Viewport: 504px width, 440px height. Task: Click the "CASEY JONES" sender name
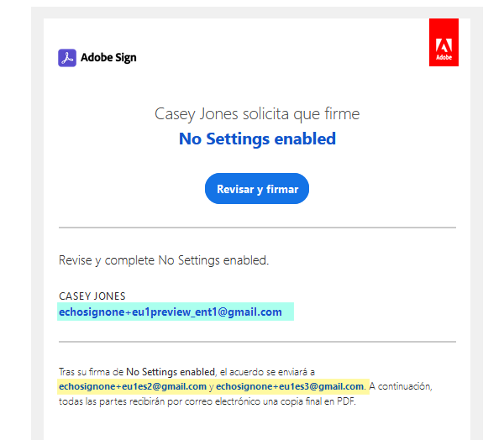pos(92,296)
